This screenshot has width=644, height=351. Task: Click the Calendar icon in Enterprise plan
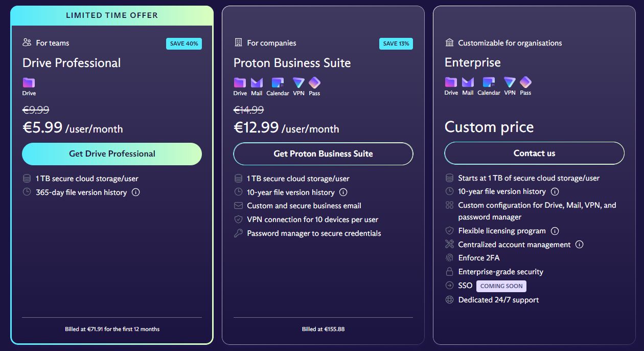(x=489, y=82)
